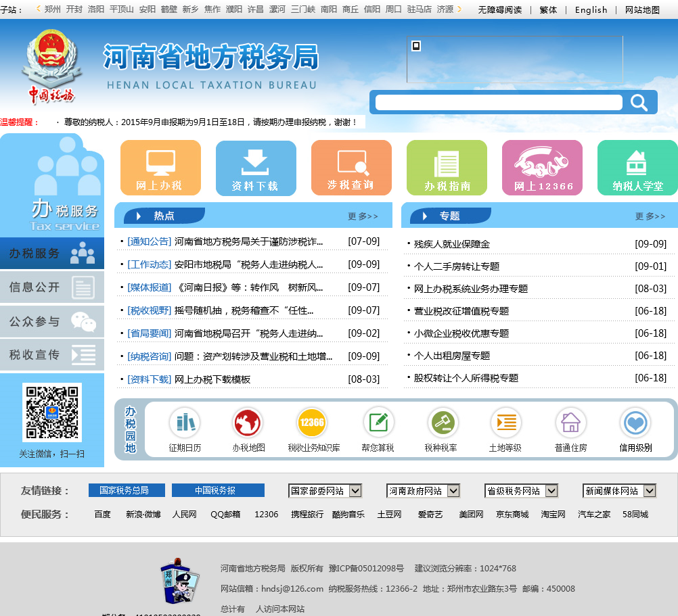Click the broken image placeholder icon

[x=416, y=46]
